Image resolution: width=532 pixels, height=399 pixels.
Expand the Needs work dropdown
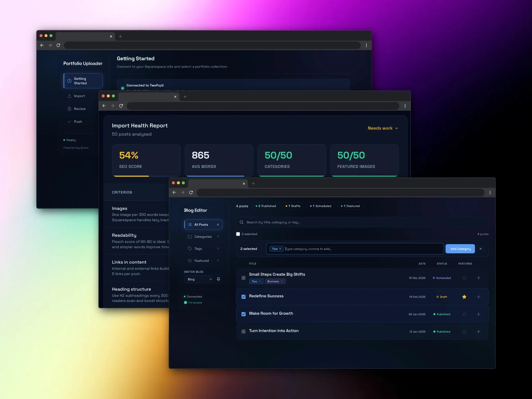383,128
